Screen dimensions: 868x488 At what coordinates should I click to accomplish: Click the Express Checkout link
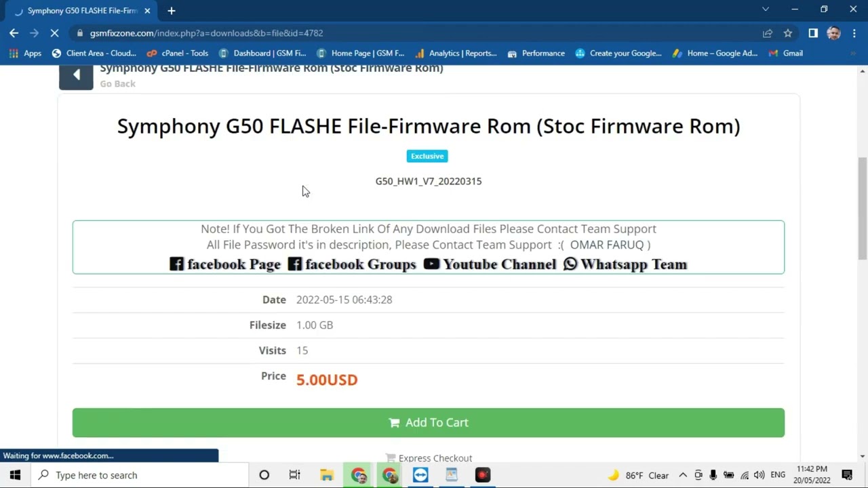(429, 458)
